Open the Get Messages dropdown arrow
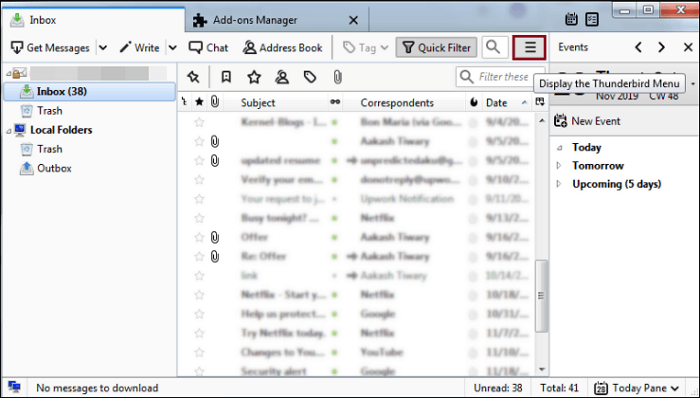The height and width of the screenshot is (398, 700). 103,48
